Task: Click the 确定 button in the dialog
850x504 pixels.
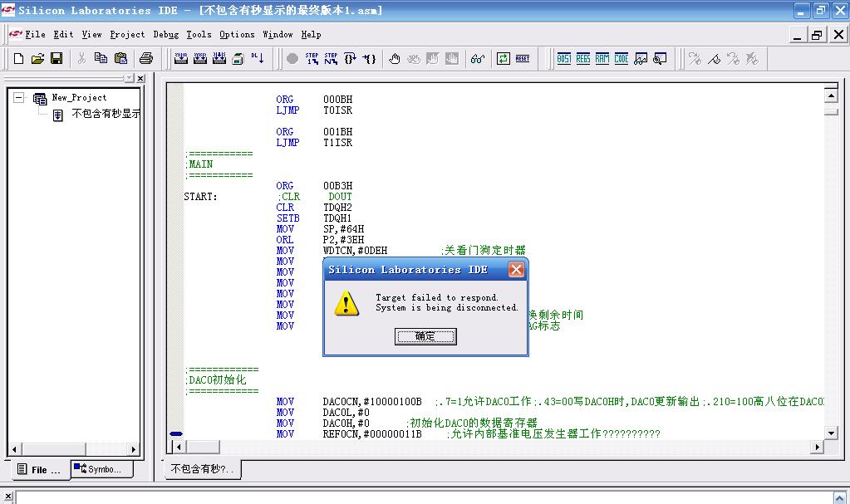Action: click(425, 336)
